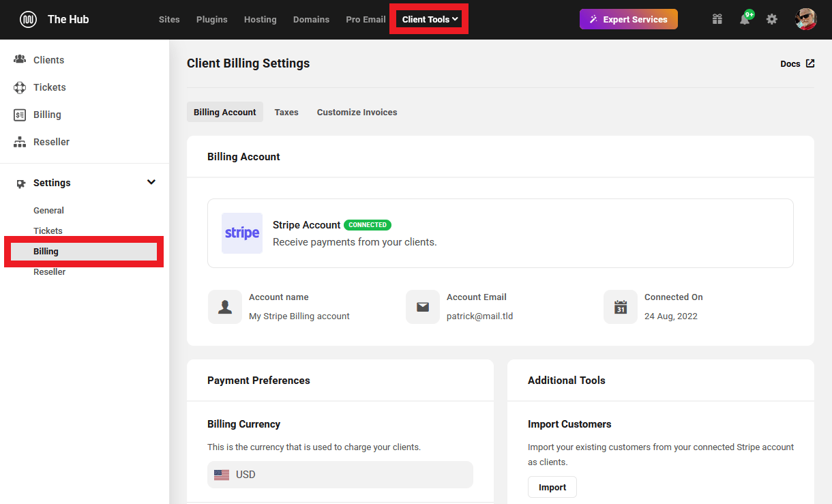Open the USD Billing Currency selector
The height and width of the screenshot is (504, 832).
point(340,474)
